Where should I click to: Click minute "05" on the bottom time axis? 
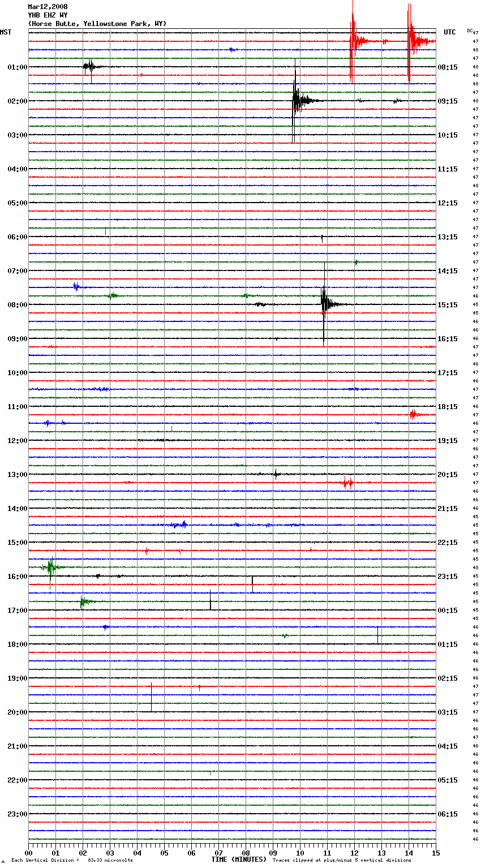click(x=164, y=853)
